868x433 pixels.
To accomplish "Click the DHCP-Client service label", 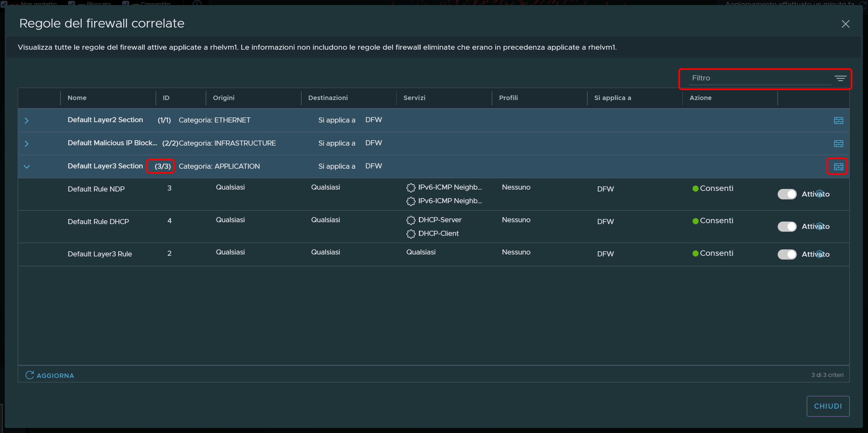I will coord(438,233).
